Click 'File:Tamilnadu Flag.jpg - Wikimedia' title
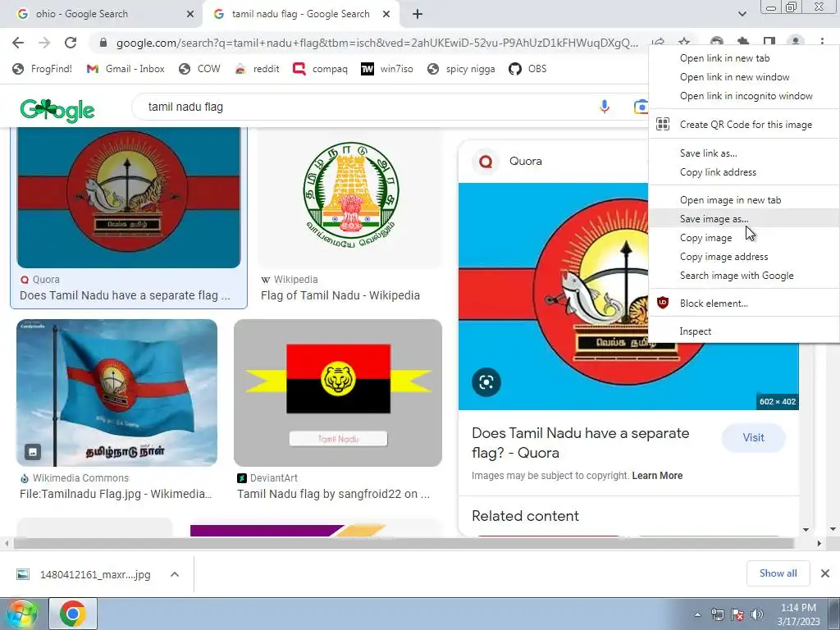840x630 pixels. tap(116, 494)
